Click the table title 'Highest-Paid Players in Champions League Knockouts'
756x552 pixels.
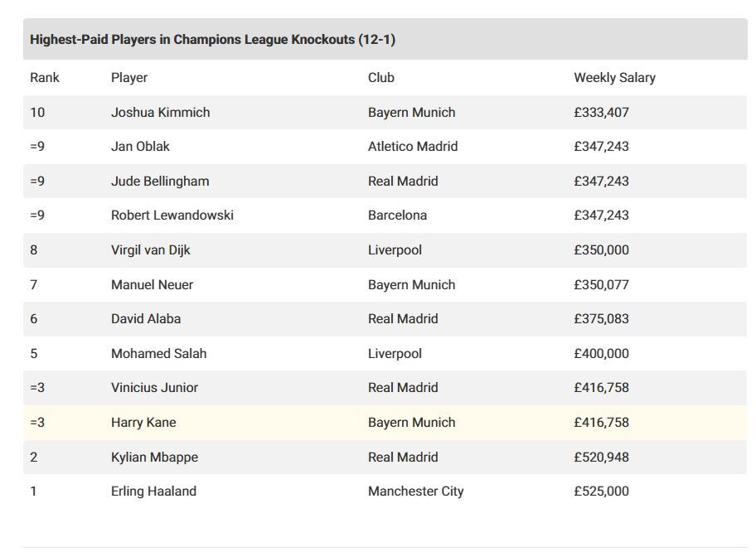[212, 40]
